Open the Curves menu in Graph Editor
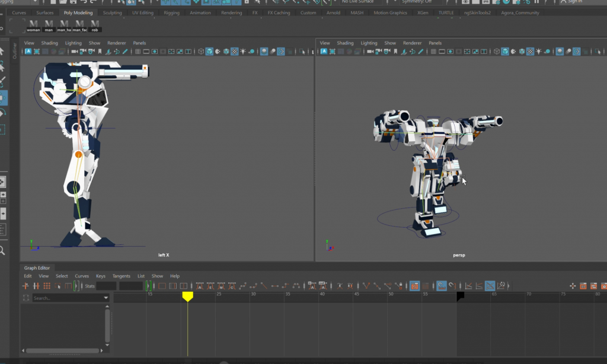This screenshot has width=607, height=364. (x=82, y=276)
